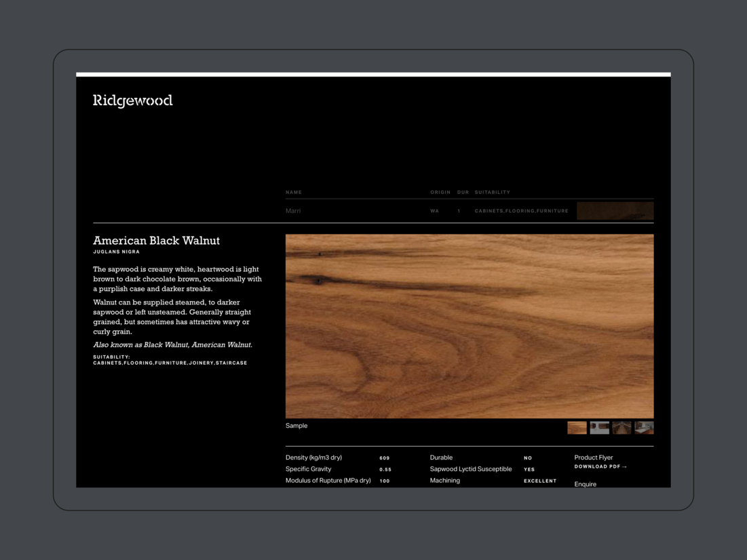Show the fourth gallery thumbnail
This screenshot has width=747, height=560.
click(644, 427)
